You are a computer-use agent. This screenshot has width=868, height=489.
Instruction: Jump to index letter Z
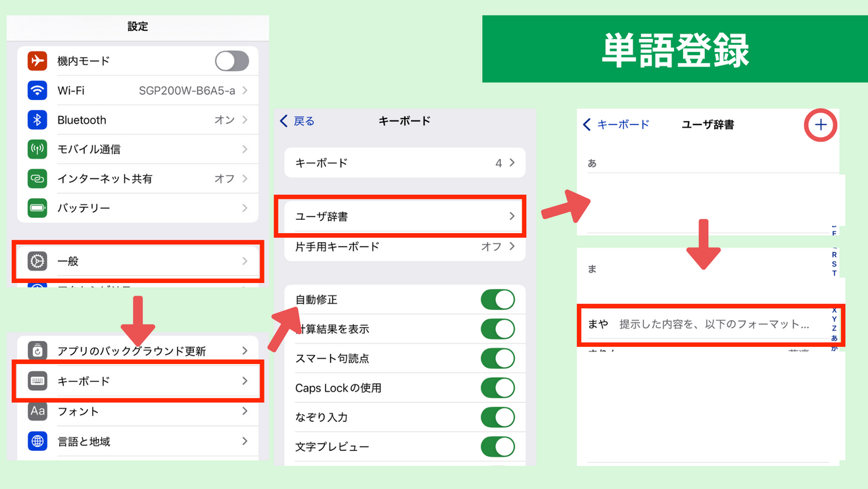834,328
